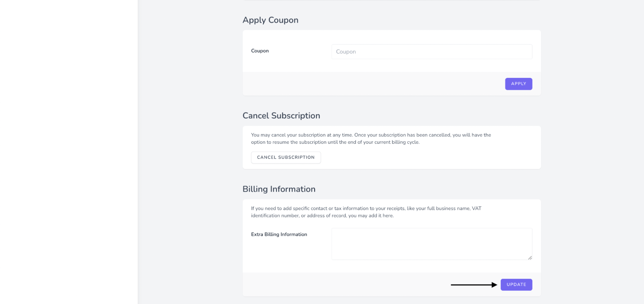This screenshot has height=304, width=644.
Task: Click the Cancel Subscription section heading
Action: tap(281, 115)
